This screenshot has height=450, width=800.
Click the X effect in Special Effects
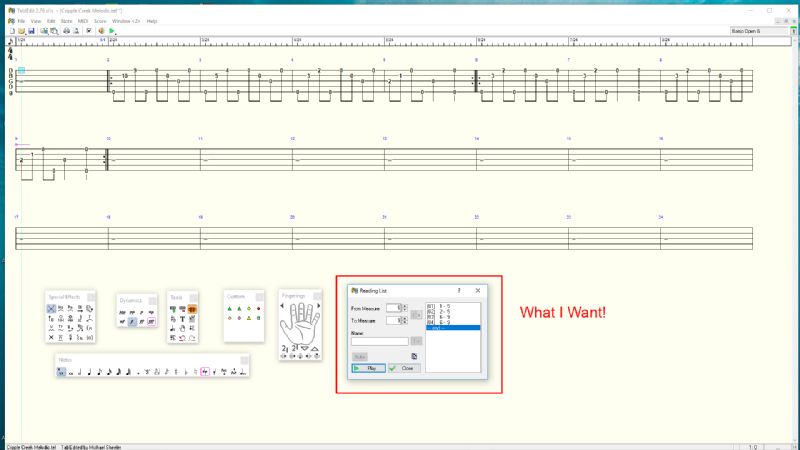(x=51, y=337)
